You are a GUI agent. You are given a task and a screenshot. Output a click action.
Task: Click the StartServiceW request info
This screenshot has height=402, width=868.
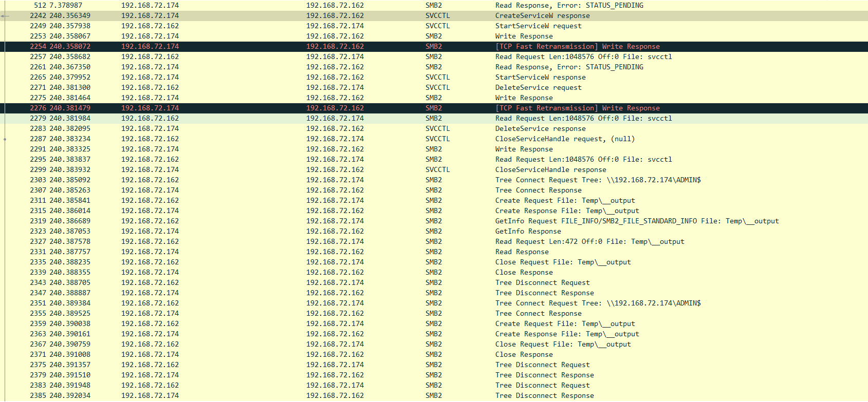coord(538,26)
